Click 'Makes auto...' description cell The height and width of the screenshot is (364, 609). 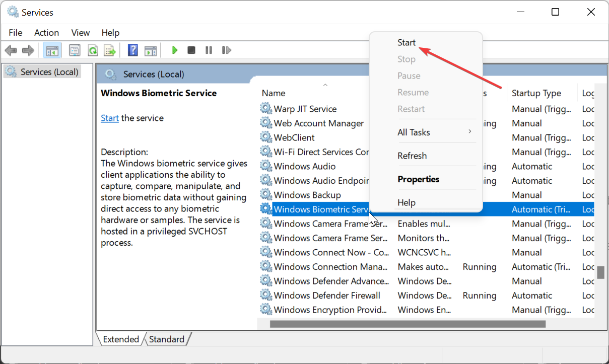click(x=422, y=266)
